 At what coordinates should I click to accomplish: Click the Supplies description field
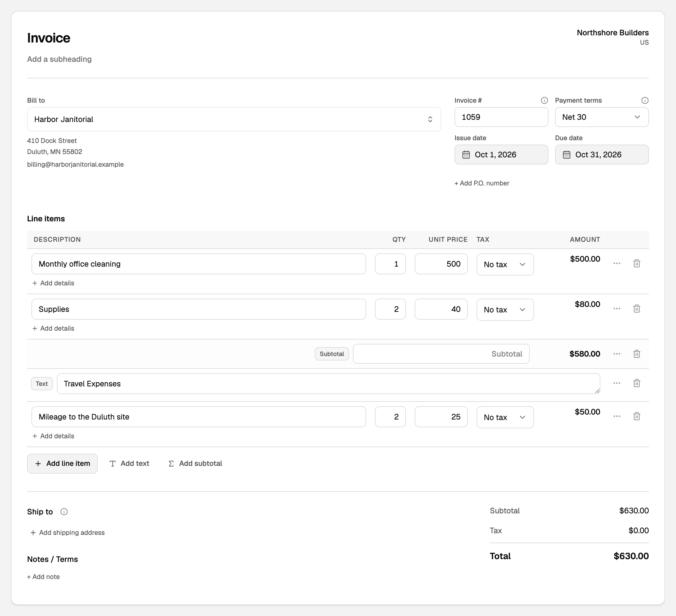click(x=199, y=309)
